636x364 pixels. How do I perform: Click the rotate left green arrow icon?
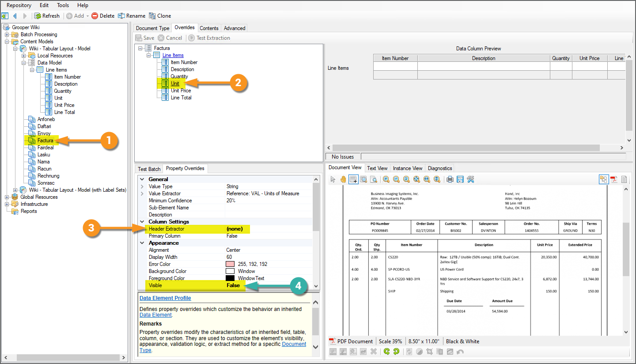click(x=386, y=352)
